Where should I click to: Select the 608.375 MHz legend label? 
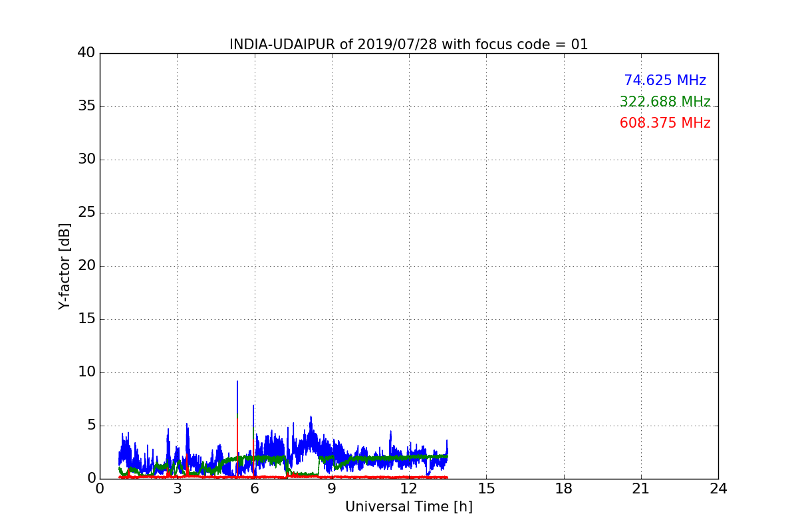665,123
